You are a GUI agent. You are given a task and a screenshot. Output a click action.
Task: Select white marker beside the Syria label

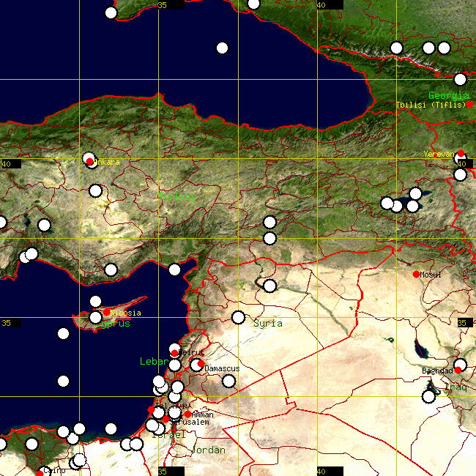pos(238,317)
